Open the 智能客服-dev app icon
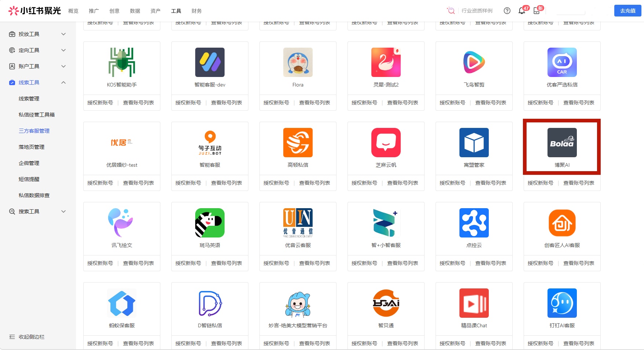Image resolution: width=644 pixels, height=350 pixels. [210, 62]
